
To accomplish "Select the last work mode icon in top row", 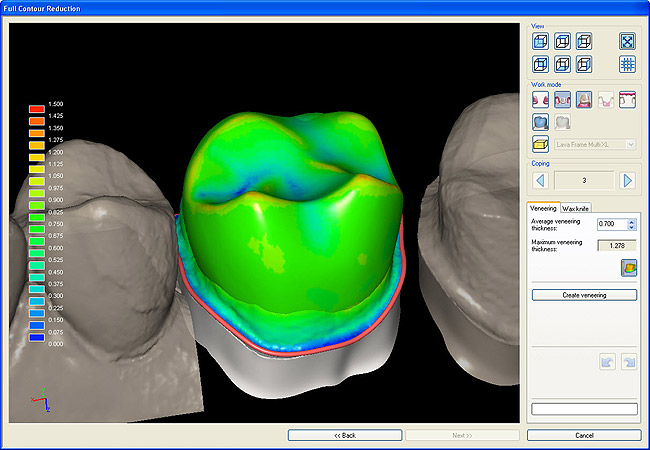I will pyautogui.click(x=628, y=99).
